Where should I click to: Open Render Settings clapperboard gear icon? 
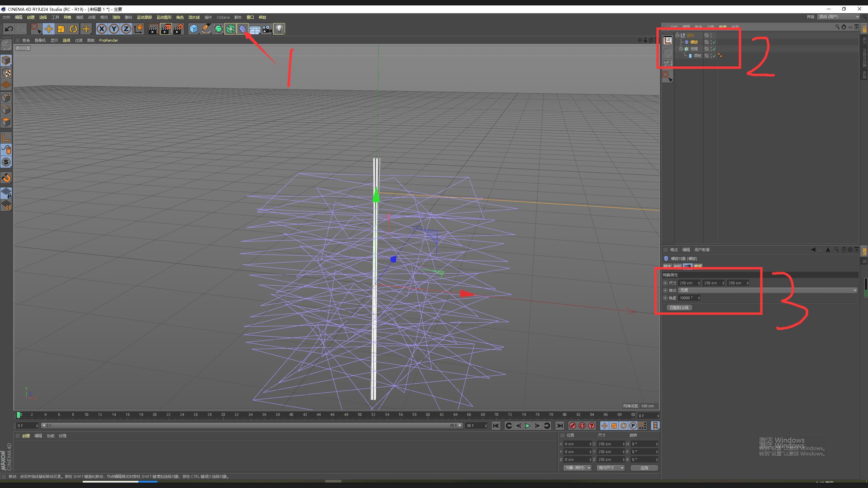tap(178, 29)
